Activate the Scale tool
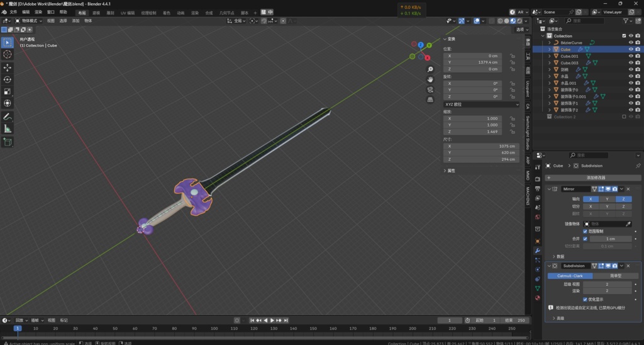Screen dimensions: 644x345 coord(8,91)
